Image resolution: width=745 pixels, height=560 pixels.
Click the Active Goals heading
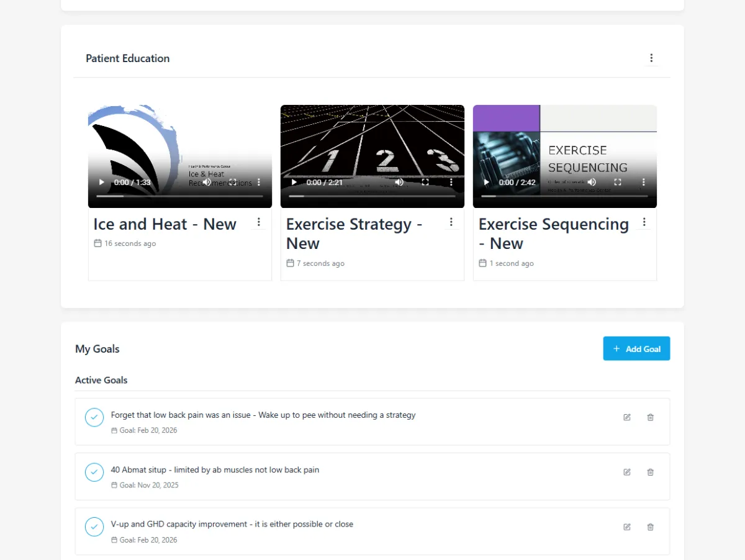pyautogui.click(x=101, y=380)
